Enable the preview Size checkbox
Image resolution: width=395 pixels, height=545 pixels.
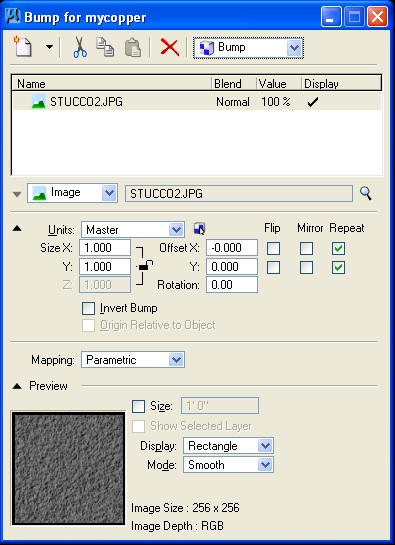[138, 406]
